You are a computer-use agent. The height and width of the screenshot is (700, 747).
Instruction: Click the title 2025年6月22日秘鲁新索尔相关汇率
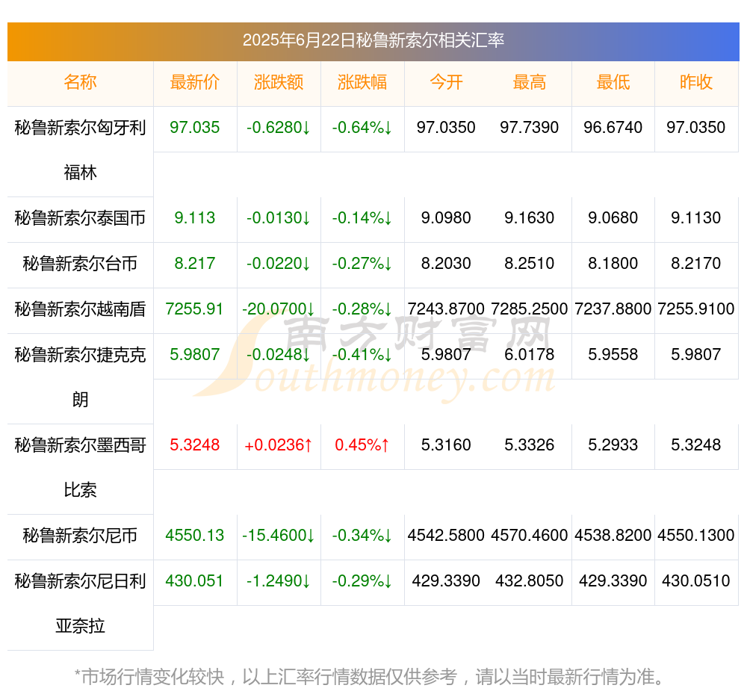(373, 41)
